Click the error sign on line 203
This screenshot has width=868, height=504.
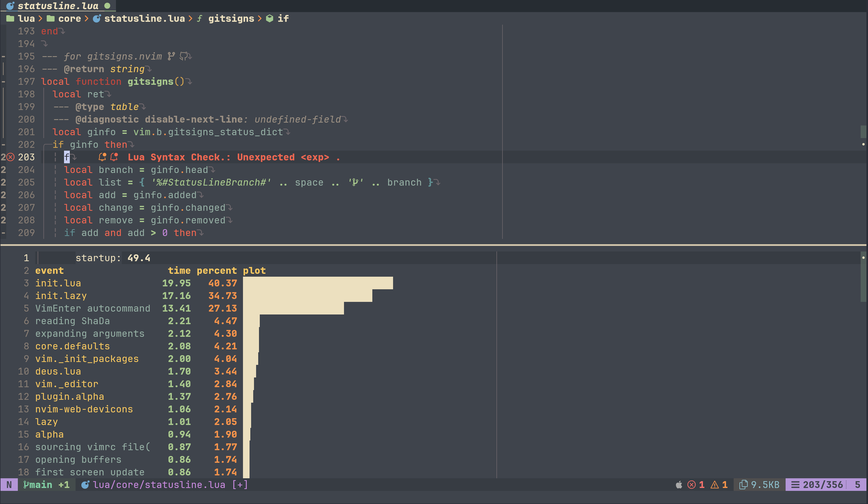(11, 157)
